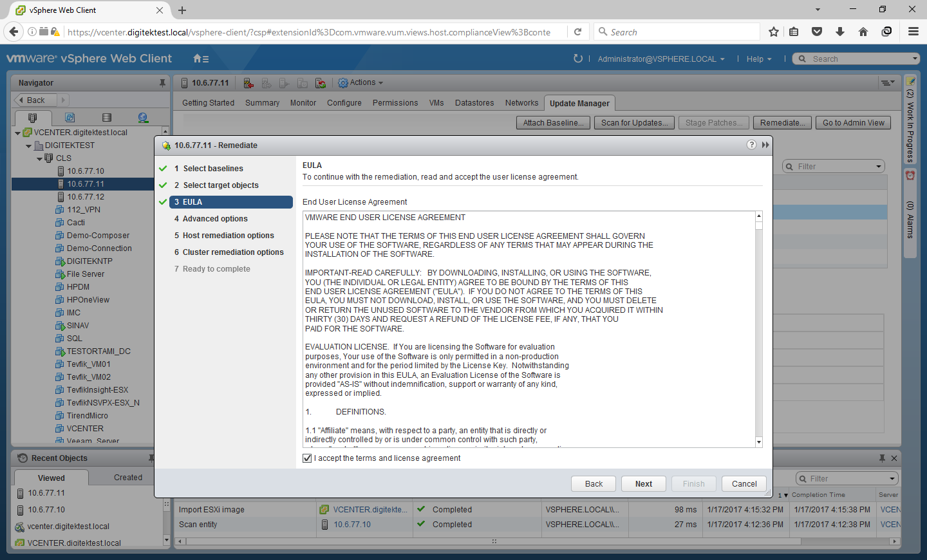Click the browser back arrow button

(x=14, y=32)
